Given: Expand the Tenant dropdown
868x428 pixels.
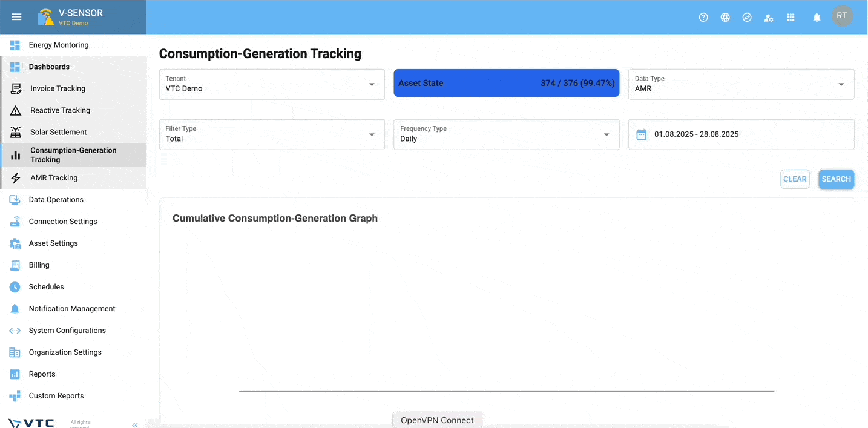Looking at the screenshot, I should click(372, 84).
